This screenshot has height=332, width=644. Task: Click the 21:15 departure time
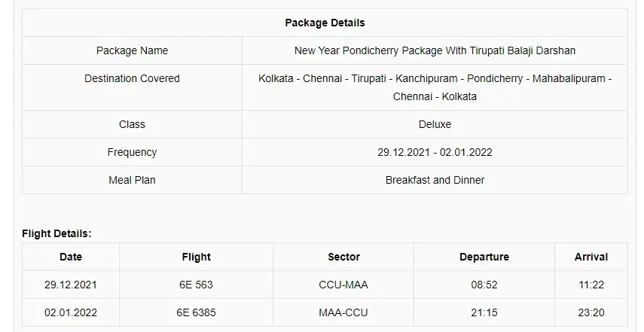pos(484,312)
